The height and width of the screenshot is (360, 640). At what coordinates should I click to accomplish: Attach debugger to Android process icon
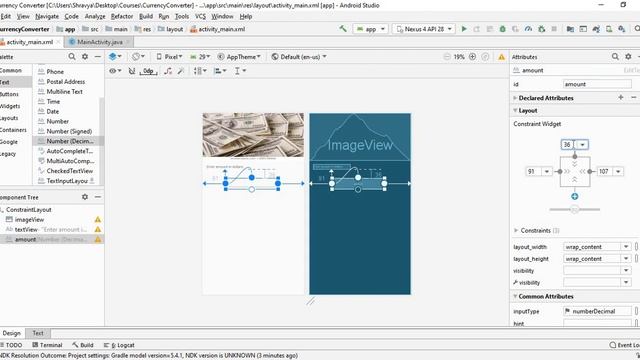(x=542, y=29)
